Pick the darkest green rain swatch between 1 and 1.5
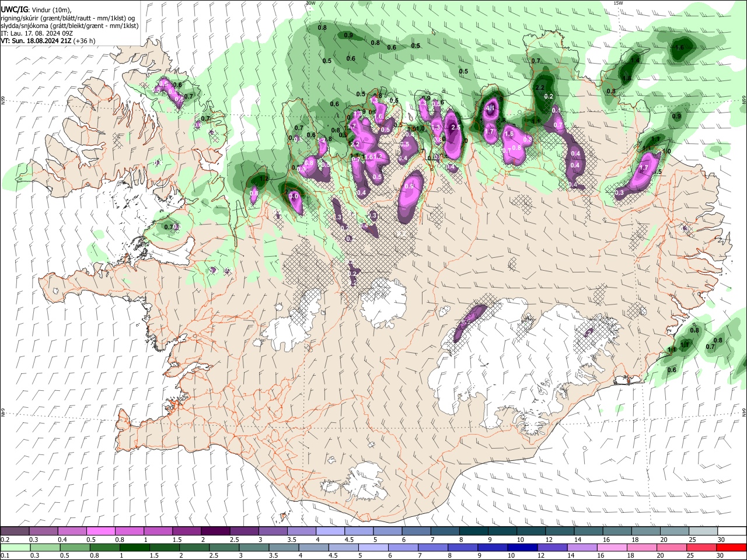Screen dimensions: 747x560 pyautogui.click(x=134, y=548)
